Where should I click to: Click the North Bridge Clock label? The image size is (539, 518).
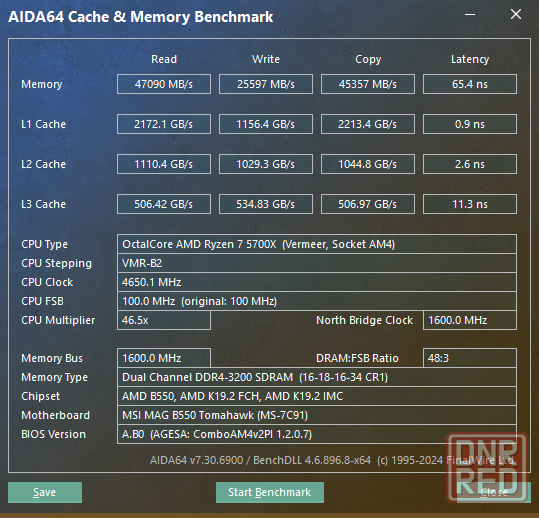click(x=364, y=320)
